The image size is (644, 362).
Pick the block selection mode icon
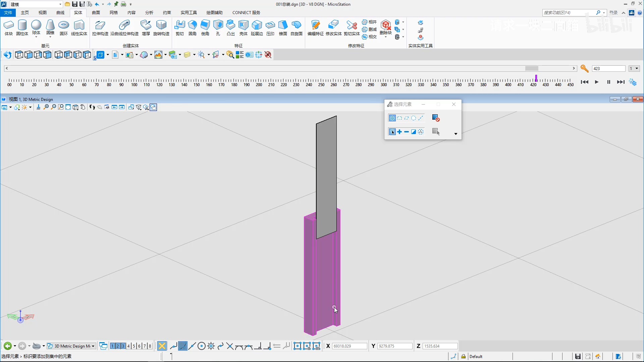point(399,118)
